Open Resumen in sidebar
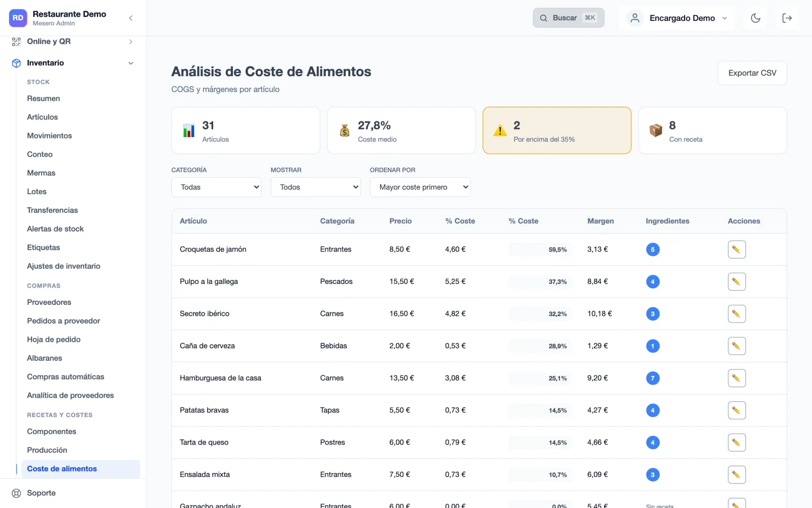812x508 pixels. (x=44, y=99)
